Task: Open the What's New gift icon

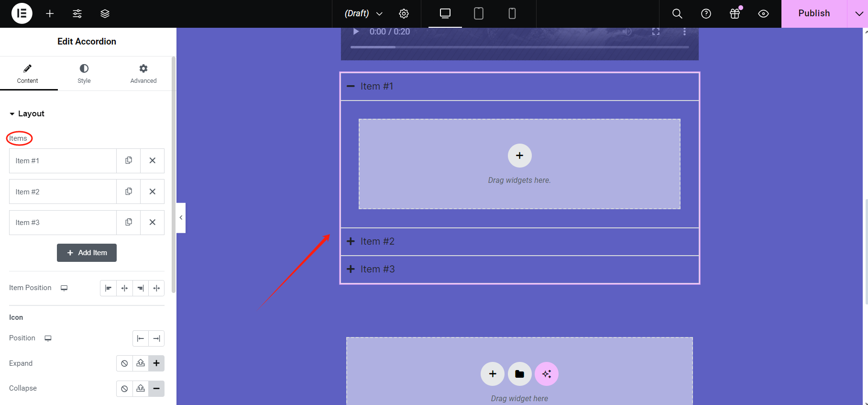Action: 735,13
